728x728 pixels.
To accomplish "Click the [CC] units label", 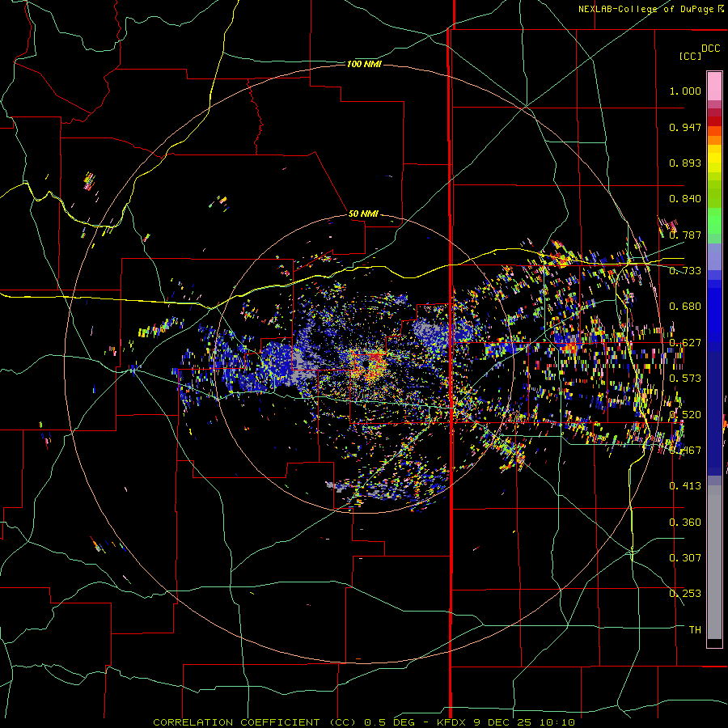I will coord(690,56).
